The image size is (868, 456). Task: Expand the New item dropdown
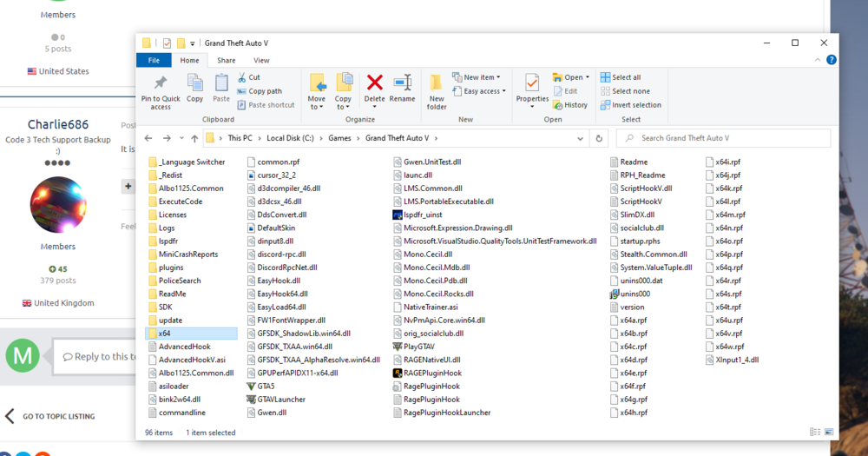point(498,77)
